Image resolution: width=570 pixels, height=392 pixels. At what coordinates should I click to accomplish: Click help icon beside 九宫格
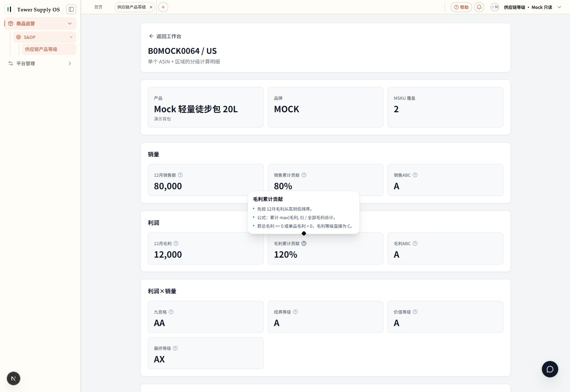[171, 312]
